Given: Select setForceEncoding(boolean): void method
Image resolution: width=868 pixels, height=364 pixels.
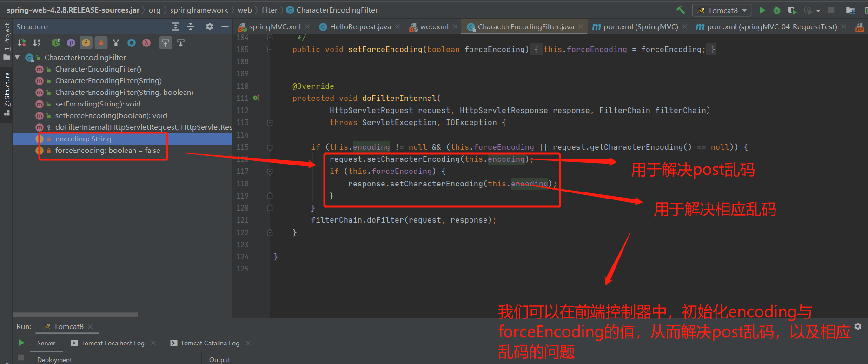Looking at the screenshot, I should [x=111, y=115].
